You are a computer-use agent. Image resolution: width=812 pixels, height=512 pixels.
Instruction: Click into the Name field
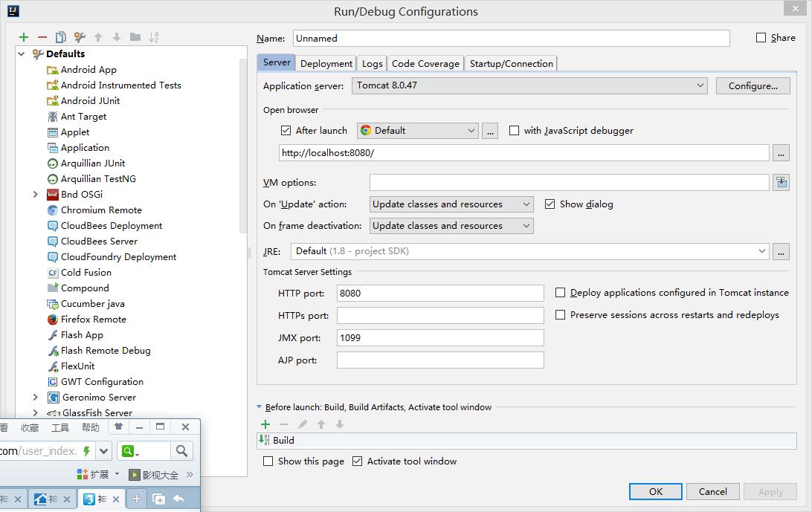(511, 39)
